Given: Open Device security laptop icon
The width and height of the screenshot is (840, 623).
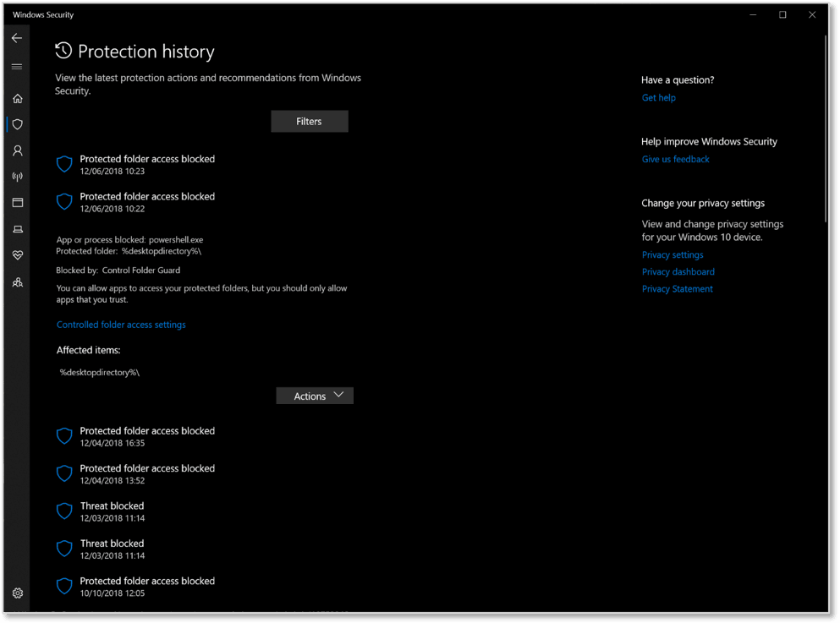Looking at the screenshot, I should pyautogui.click(x=17, y=229).
